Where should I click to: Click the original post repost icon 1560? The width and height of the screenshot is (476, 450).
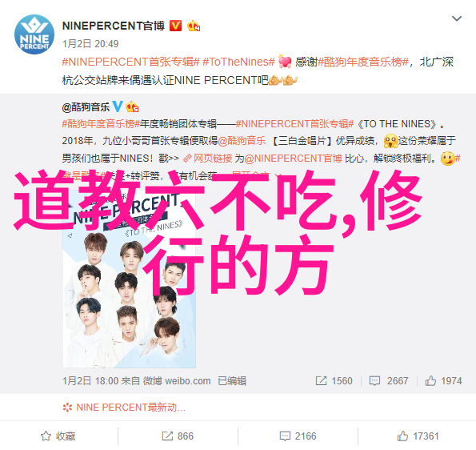click(334, 380)
